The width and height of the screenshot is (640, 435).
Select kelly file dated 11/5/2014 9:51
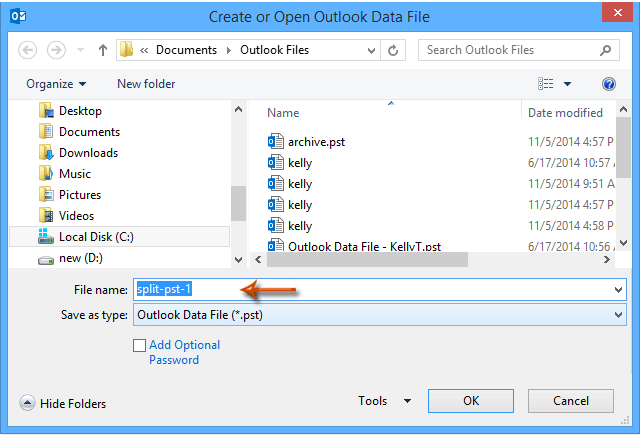[x=300, y=184]
